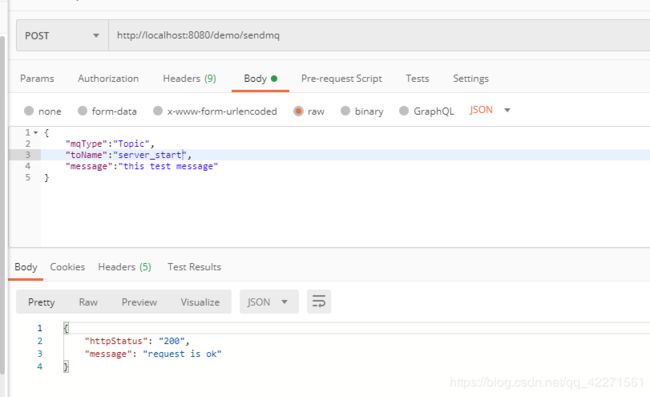Click the green dot beside Body tab
650x397 pixels.
coord(274,78)
